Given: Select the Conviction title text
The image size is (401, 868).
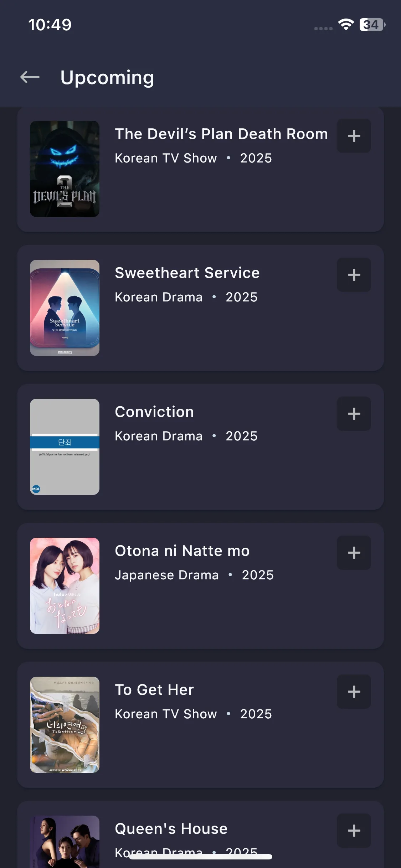Looking at the screenshot, I should point(154,412).
